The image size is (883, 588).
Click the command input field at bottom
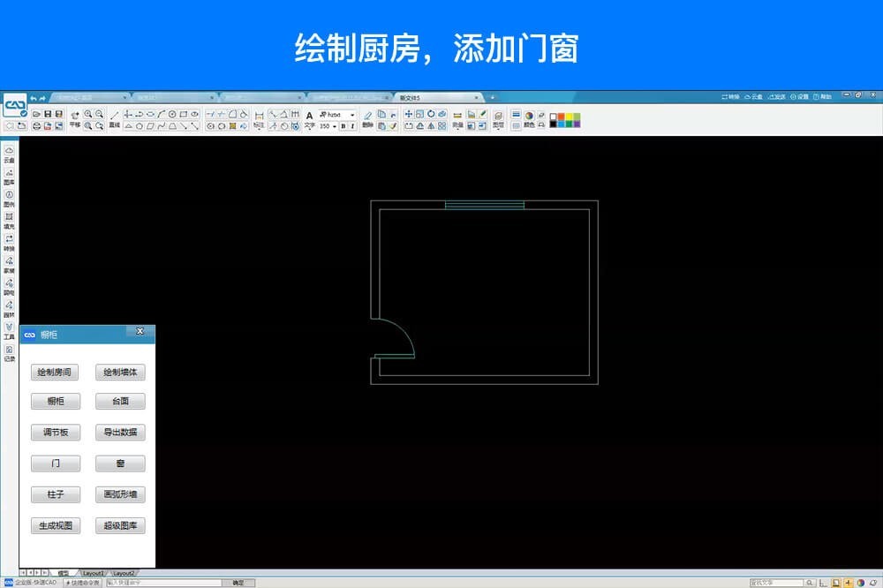pyautogui.click(x=162, y=583)
